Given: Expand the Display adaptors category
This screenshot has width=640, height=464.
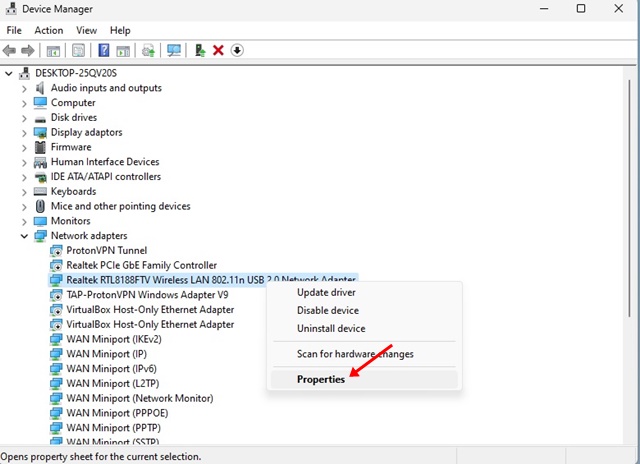Looking at the screenshot, I should [24, 133].
